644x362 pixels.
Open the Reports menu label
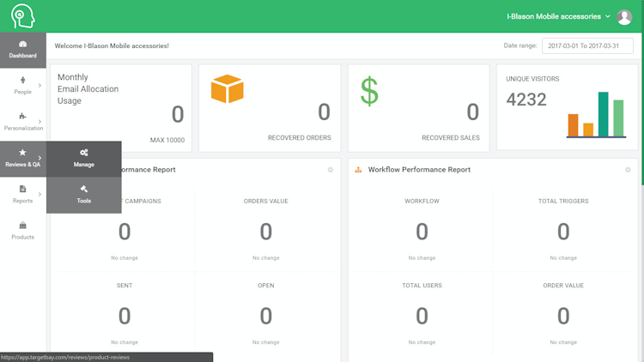pos(22,201)
